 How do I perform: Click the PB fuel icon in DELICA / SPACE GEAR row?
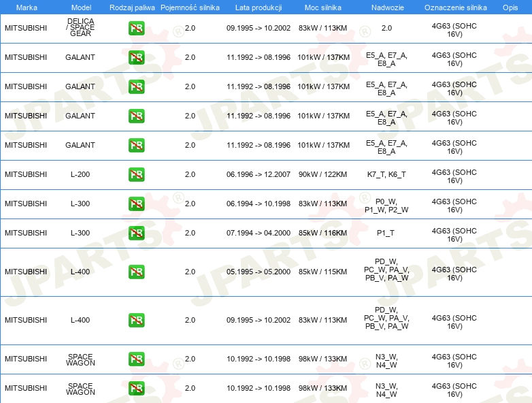click(x=136, y=28)
